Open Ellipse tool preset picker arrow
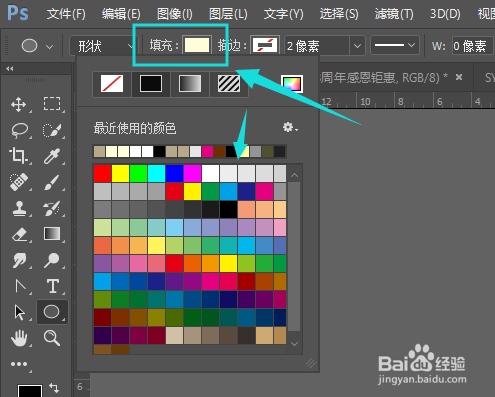 (50, 47)
